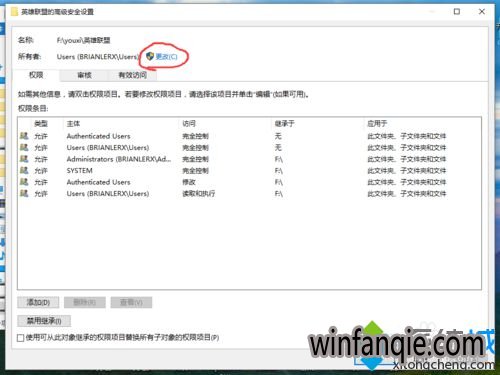Click the 更改(C) owner link

166,57
